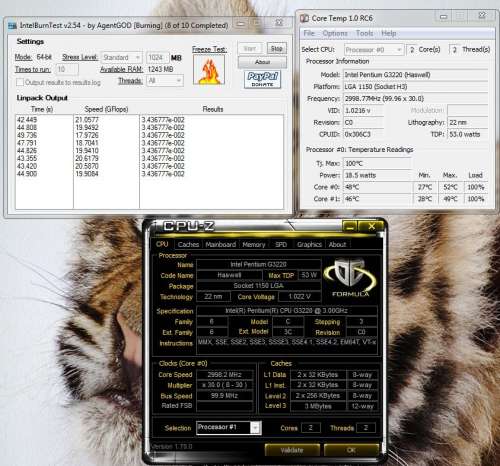This screenshot has height=466, width=500.
Task: Open Select CPU dropdown in Core Temp
Action: click(374, 50)
